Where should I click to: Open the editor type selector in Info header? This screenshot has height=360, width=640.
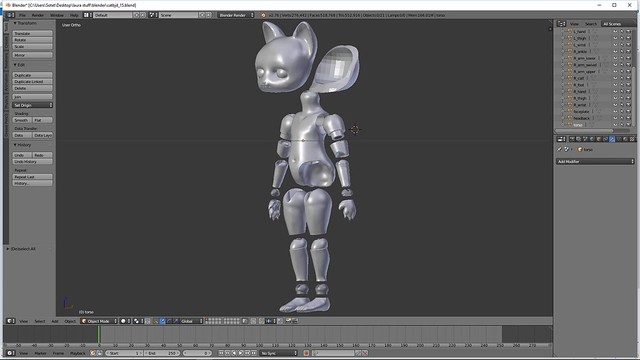pos(10,15)
